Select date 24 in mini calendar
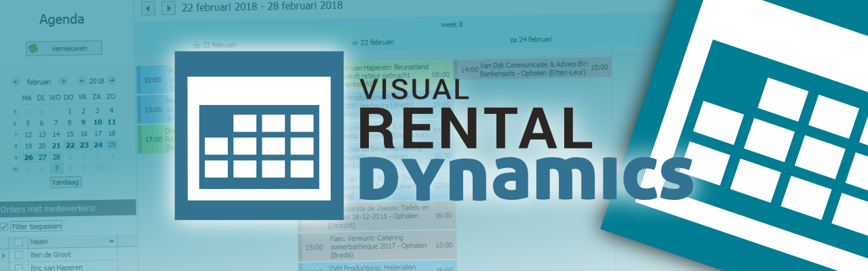868x271 pixels. point(98,144)
